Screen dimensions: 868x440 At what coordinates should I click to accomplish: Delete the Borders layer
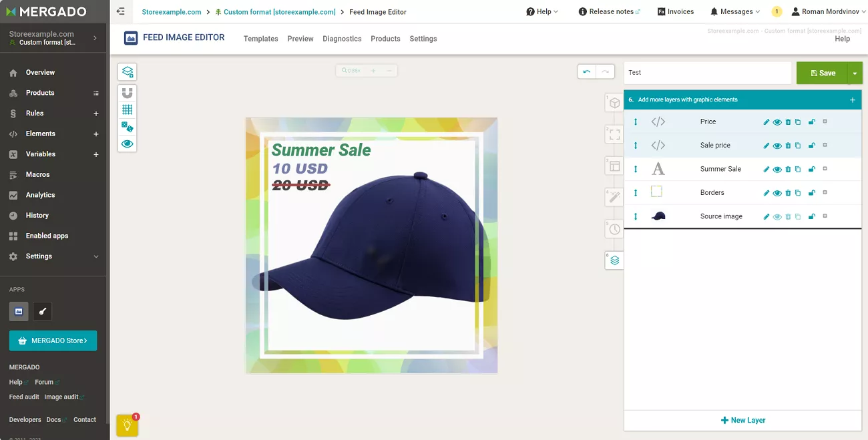pyautogui.click(x=788, y=193)
